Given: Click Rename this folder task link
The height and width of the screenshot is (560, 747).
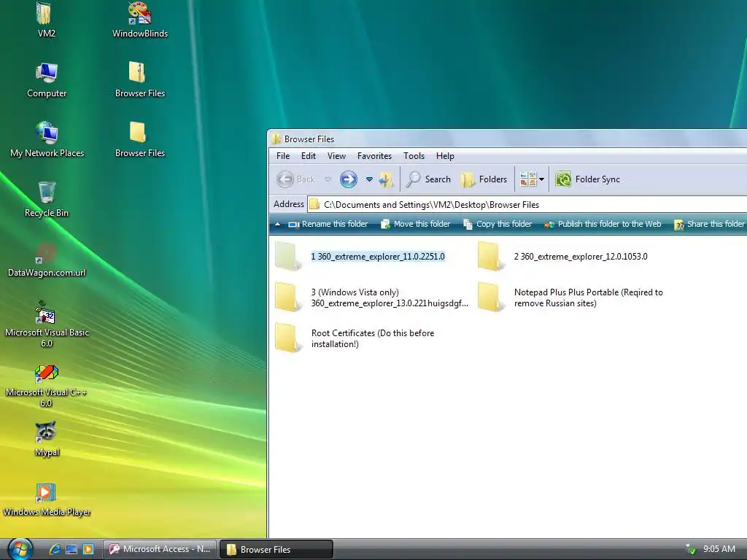Looking at the screenshot, I should tap(328, 225).
